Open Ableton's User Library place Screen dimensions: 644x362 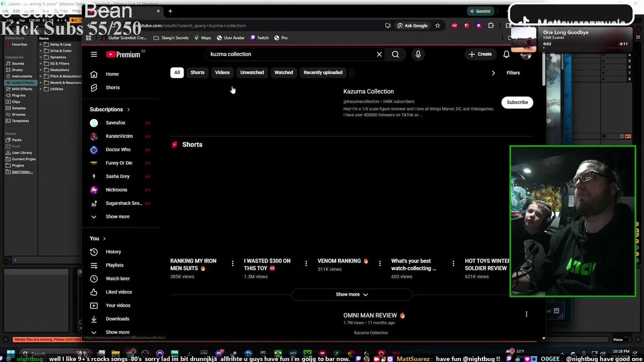pos(22,152)
